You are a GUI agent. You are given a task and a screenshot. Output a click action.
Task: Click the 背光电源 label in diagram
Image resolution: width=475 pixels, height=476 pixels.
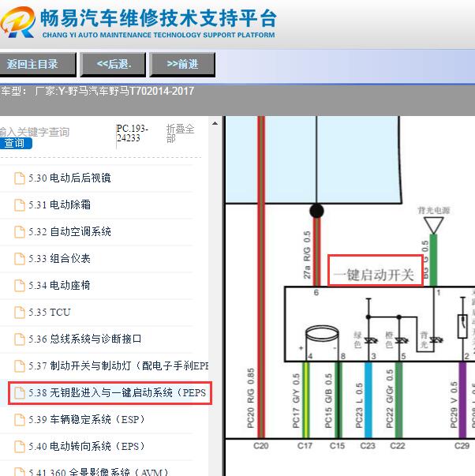click(434, 210)
